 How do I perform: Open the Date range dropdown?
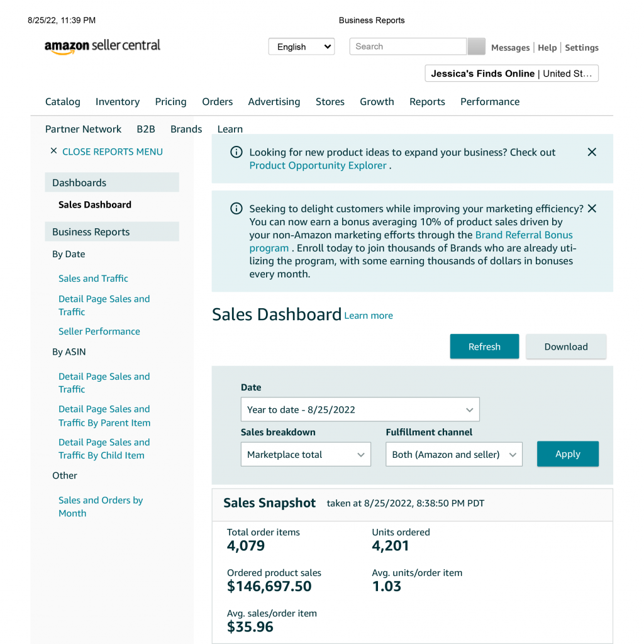pos(360,409)
